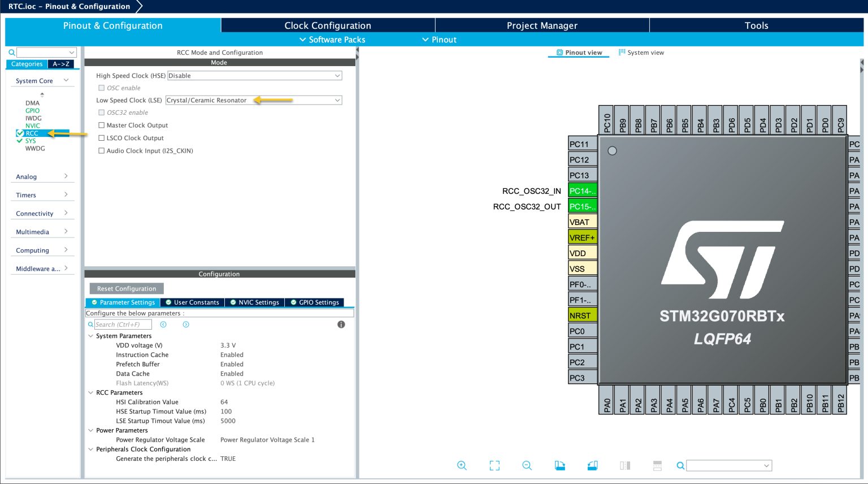The height and width of the screenshot is (484, 868).
Task: Click the next search result arrow
Action: pos(185,324)
